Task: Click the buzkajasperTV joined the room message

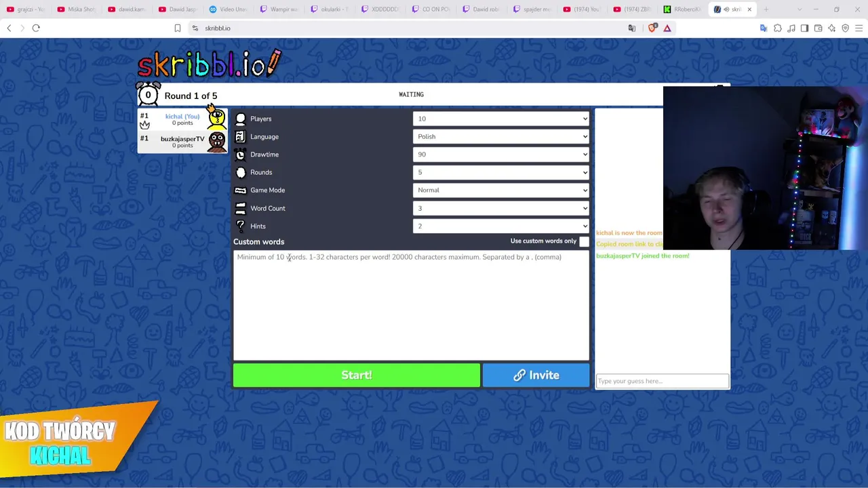Action: click(643, 256)
